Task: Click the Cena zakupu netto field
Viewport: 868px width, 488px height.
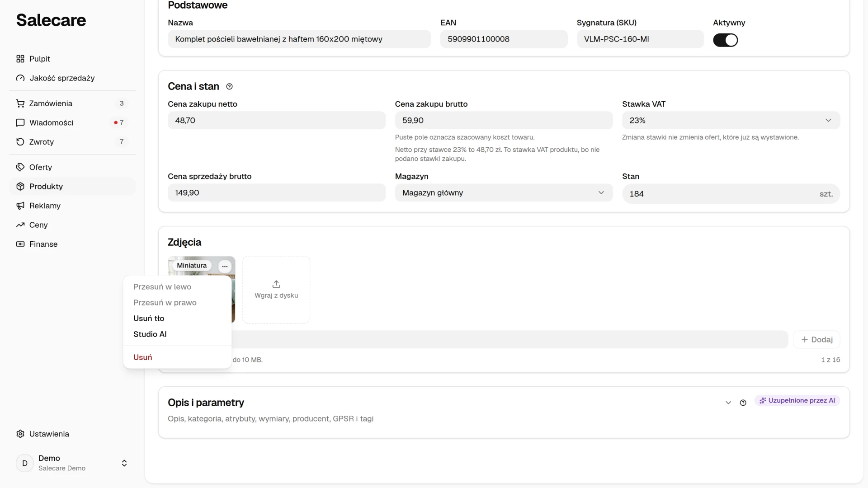Action: pyautogui.click(x=277, y=120)
